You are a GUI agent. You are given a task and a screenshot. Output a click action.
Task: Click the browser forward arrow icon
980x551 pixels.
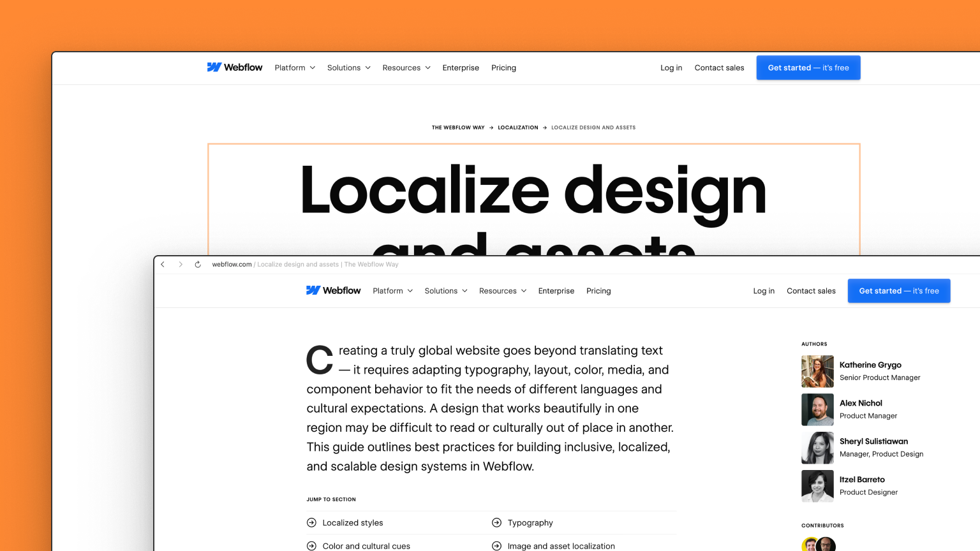click(x=181, y=264)
